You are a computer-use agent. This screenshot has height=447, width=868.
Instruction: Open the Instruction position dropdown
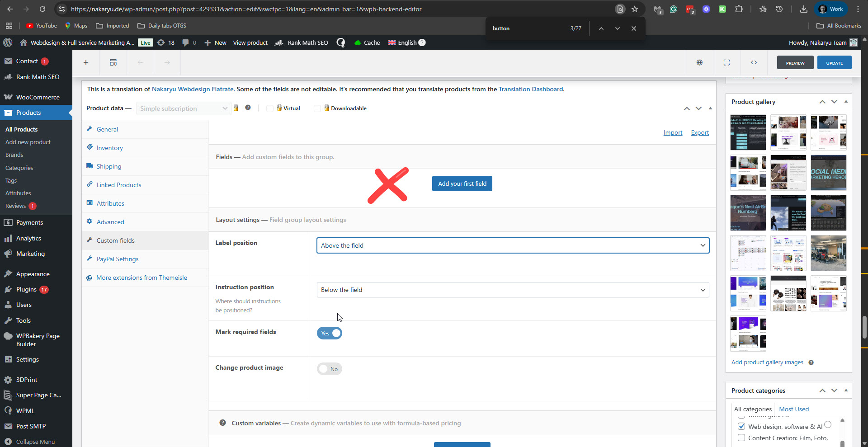(x=513, y=290)
